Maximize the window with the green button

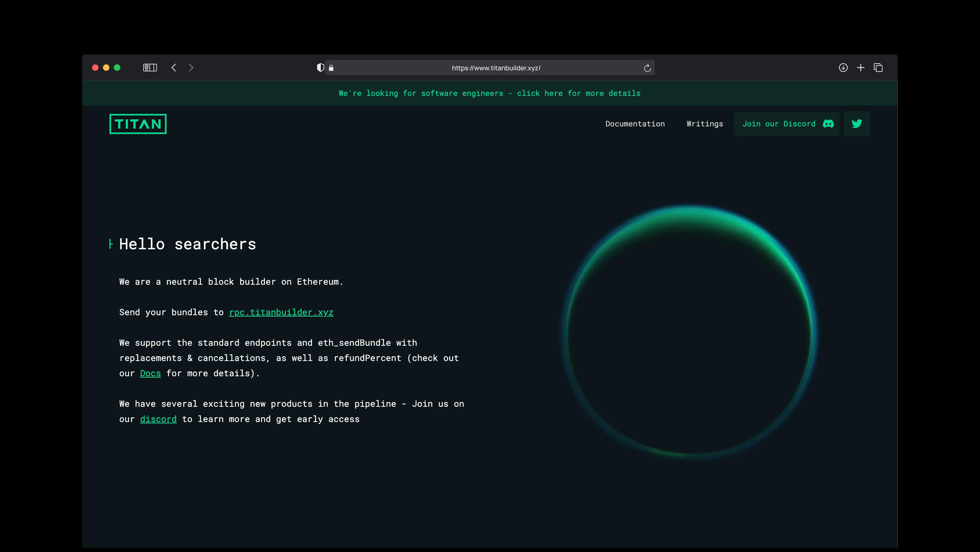tap(117, 68)
